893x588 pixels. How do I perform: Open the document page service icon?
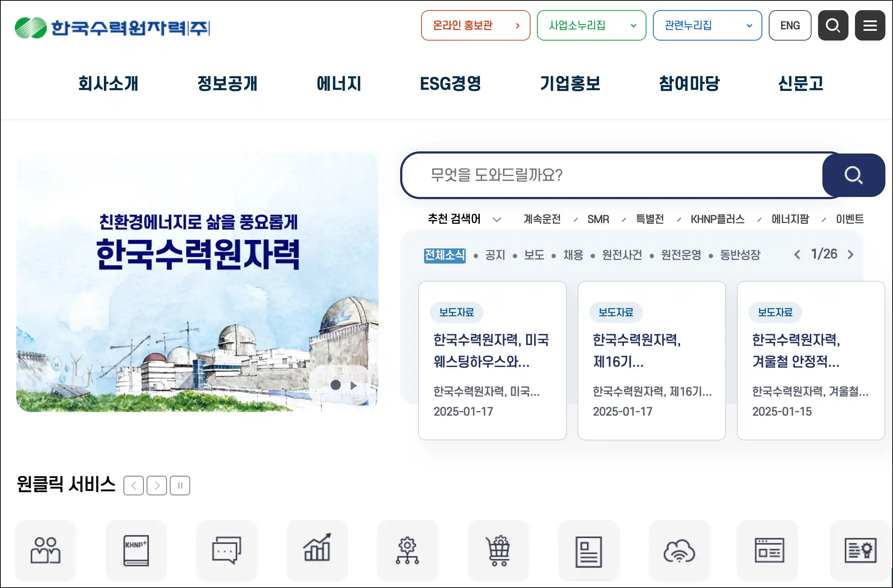[589, 550]
